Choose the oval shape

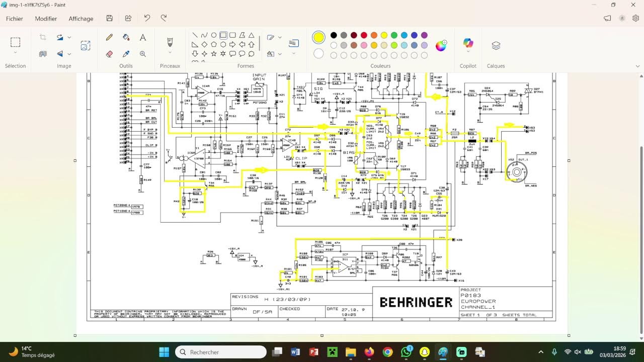[214, 35]
